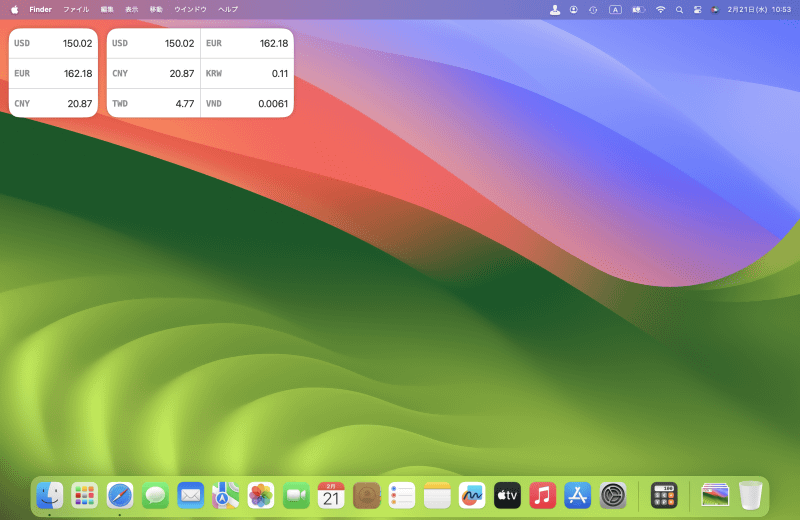Open the 移動 menu
The height and width of the screenshot is (520, 800).
click(x=156, y=10)
